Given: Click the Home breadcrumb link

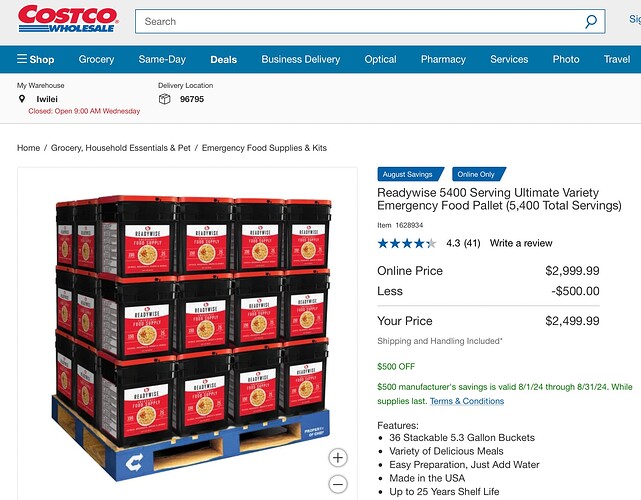Looking at the screenshot, I should [x=29, y=148].
